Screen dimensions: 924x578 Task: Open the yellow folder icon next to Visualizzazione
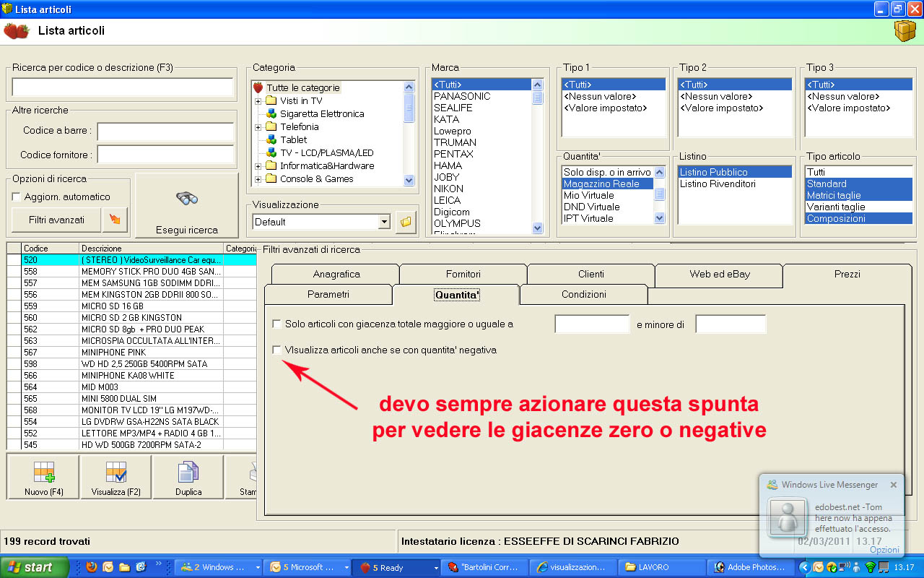(x=406, y=222)
